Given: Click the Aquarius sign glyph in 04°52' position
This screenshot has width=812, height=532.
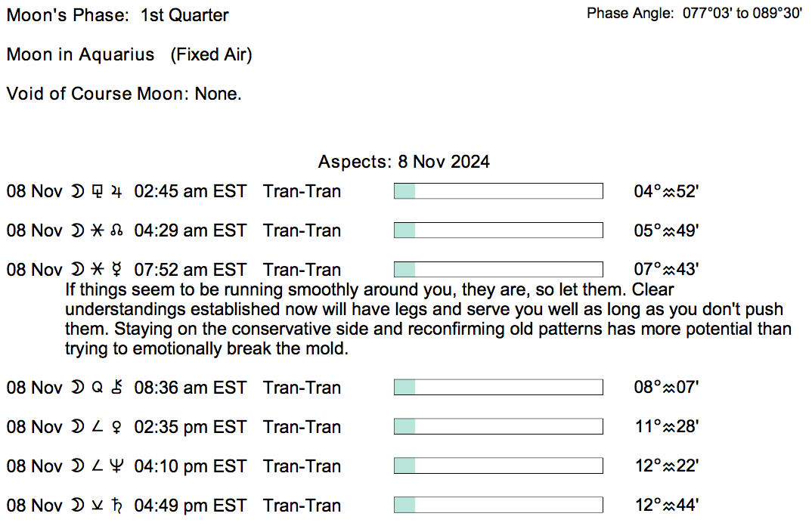Looking at the screenshot, I should (668, 192).
